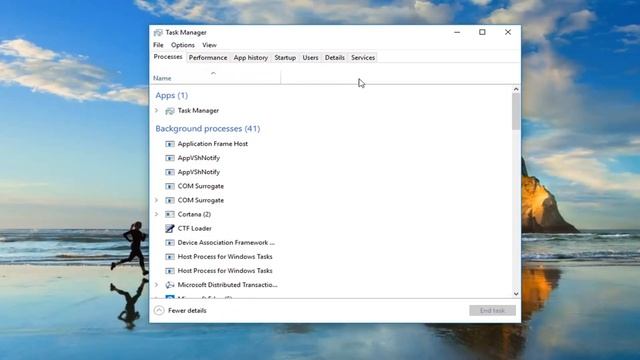Click the Cortana process icon

170,214
